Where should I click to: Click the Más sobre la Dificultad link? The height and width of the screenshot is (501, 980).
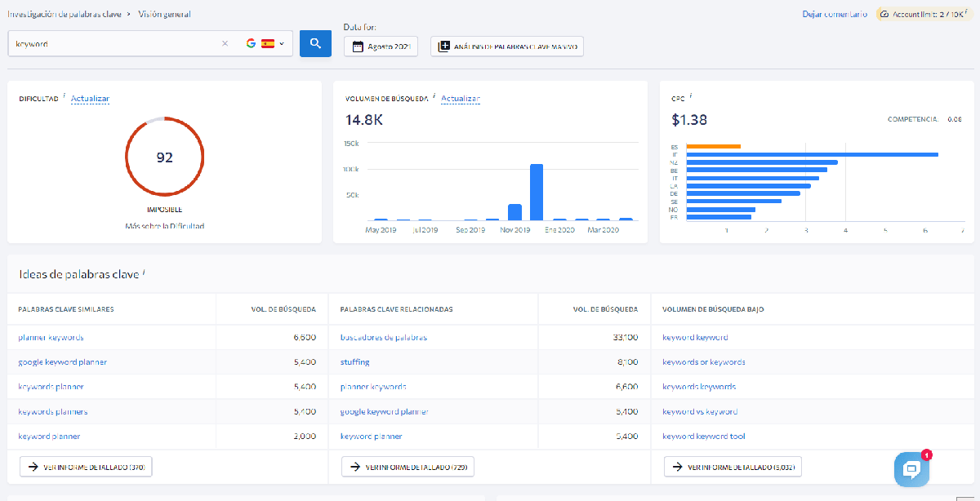164,225
